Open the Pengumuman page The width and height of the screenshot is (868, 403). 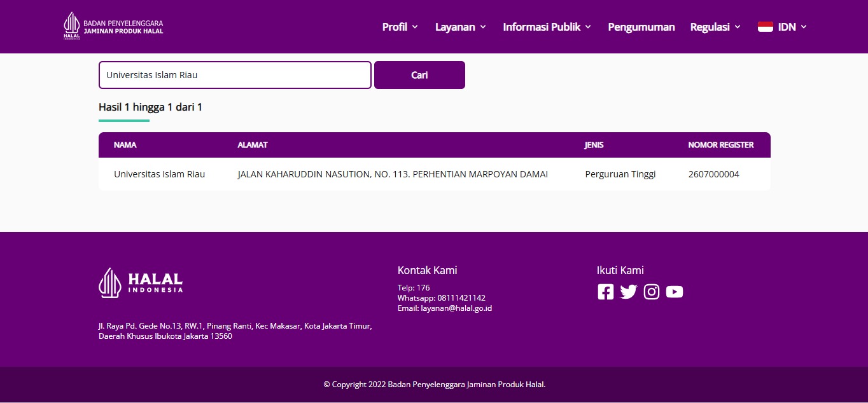pyautogui.click(x=641, y=27)
